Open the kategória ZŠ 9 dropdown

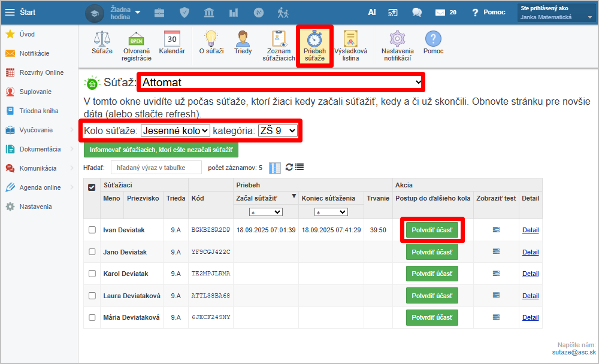point(277,131)
